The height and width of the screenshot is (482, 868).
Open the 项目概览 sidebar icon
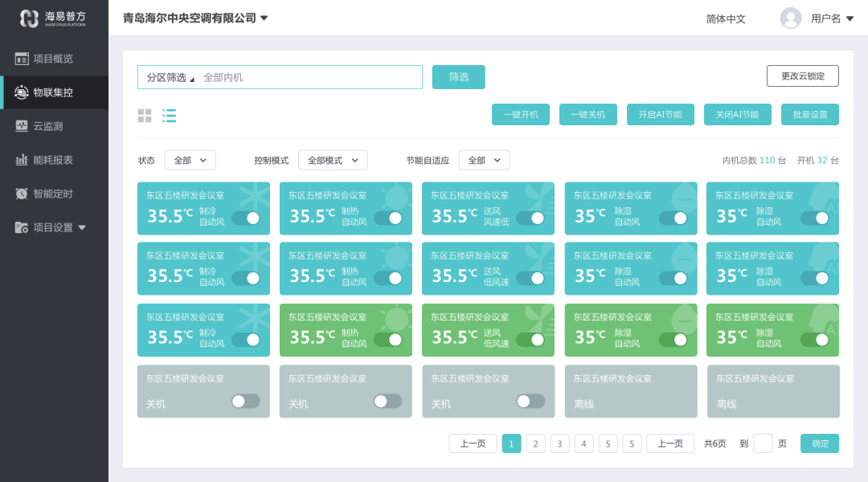22,59
